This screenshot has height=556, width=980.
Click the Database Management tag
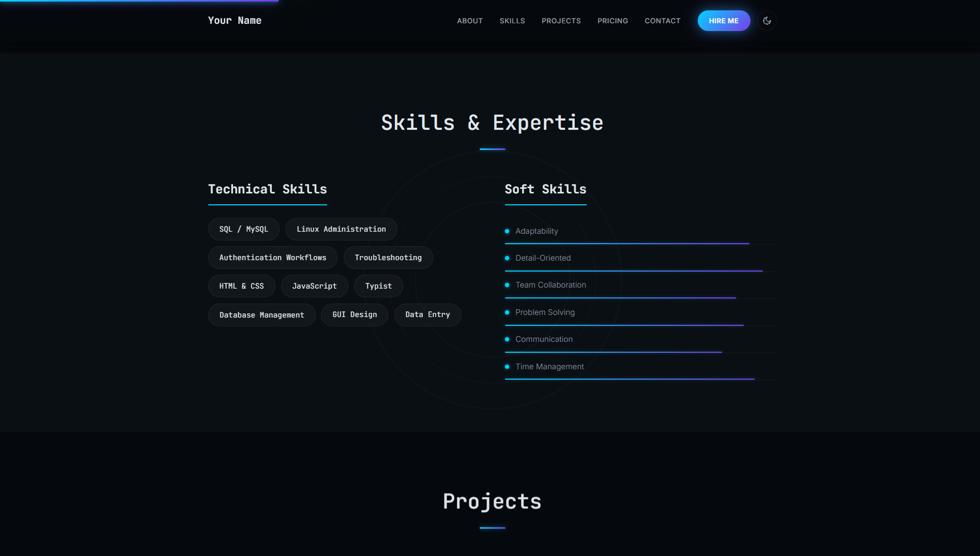pos(262,315)
